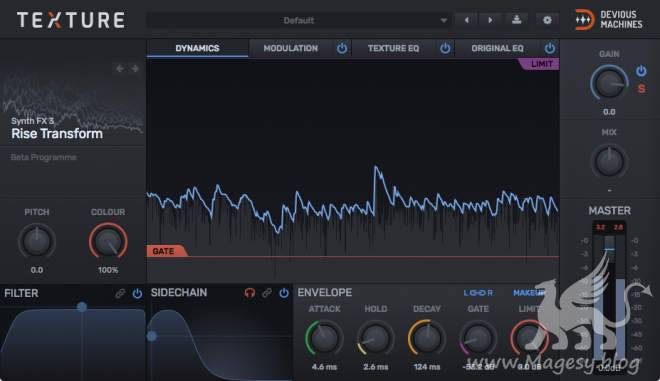Click the Colour value 100%
The image size is (660, 381).
coord(108,270)
